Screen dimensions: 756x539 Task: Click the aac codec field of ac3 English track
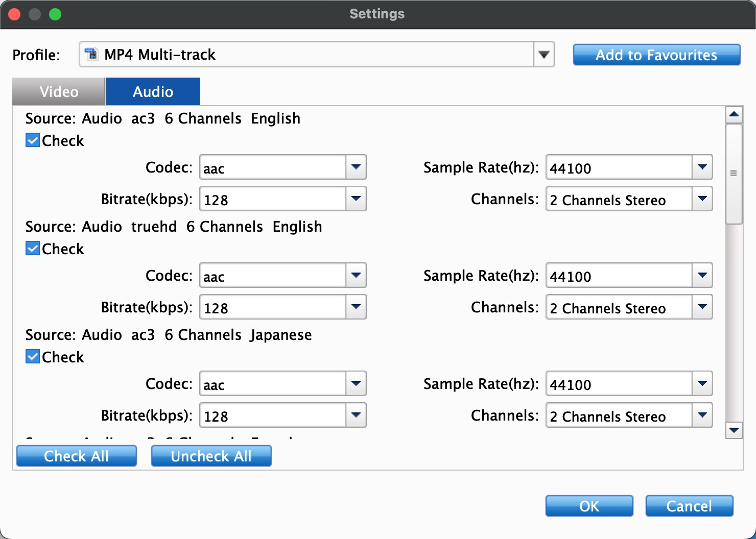pos(273,167)
